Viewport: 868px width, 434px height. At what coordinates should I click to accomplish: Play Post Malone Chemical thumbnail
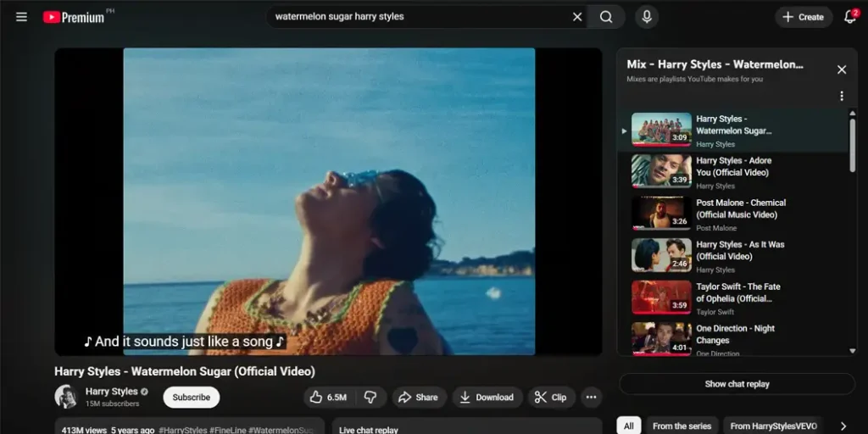(x=661, y=214)
